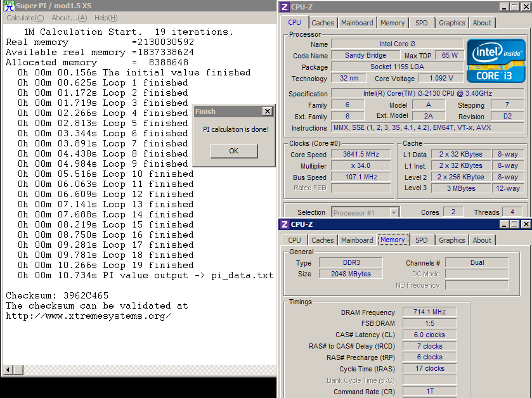Confirm the PI calculation dialog with OK

click(x=234, y=151)
